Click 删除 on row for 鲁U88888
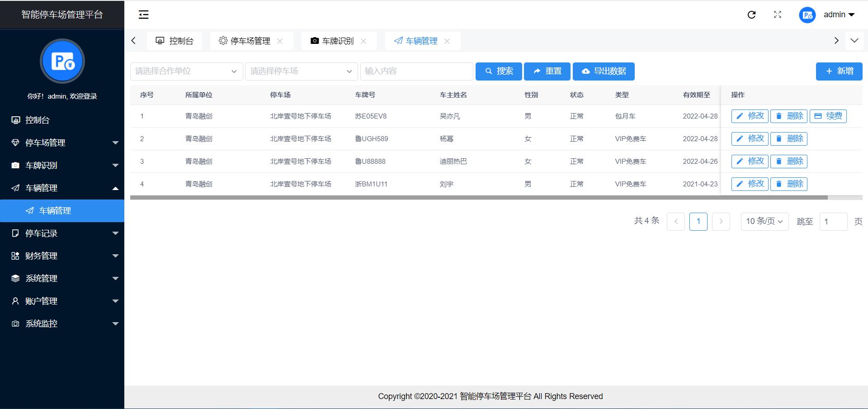This screenshot has height=409, width=868. (788, 161)
